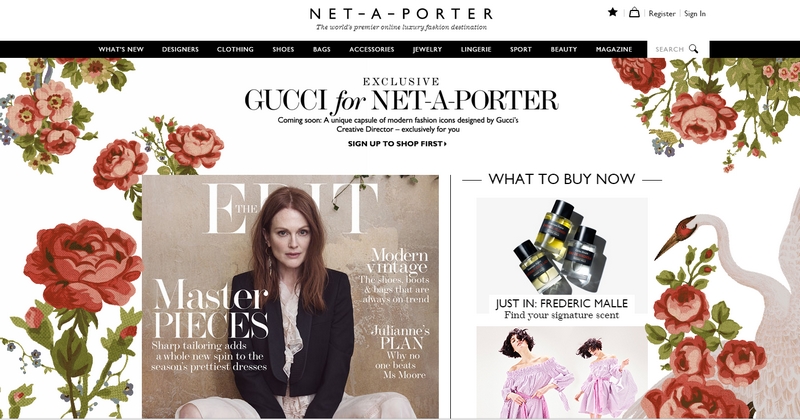
Task: Click the Sign In link
Action: click(695, 14)
